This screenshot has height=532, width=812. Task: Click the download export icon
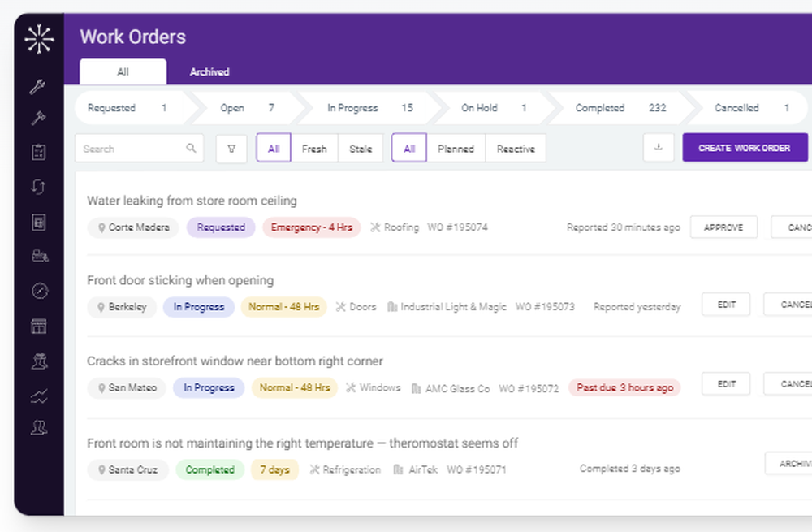(x=659, y=148)
